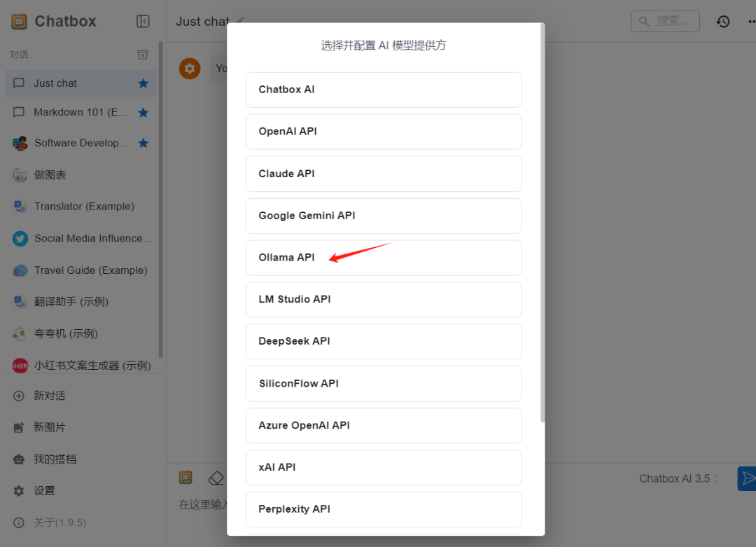Choose SiliconFlow API from provider list

tap(384, 384)
